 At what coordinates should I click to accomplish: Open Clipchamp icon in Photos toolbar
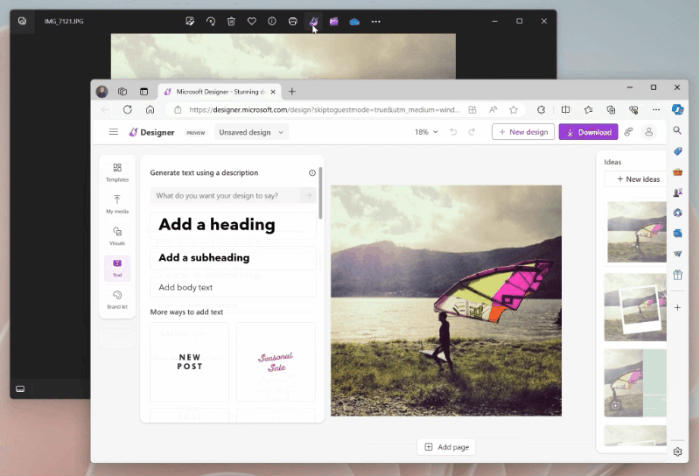(334, 21)
